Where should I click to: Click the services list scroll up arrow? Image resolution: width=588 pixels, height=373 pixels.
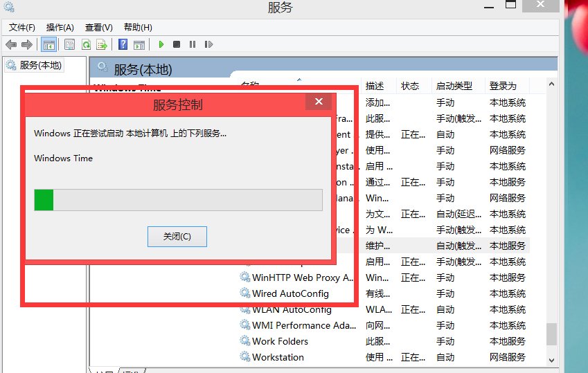[x=551, y=84]
